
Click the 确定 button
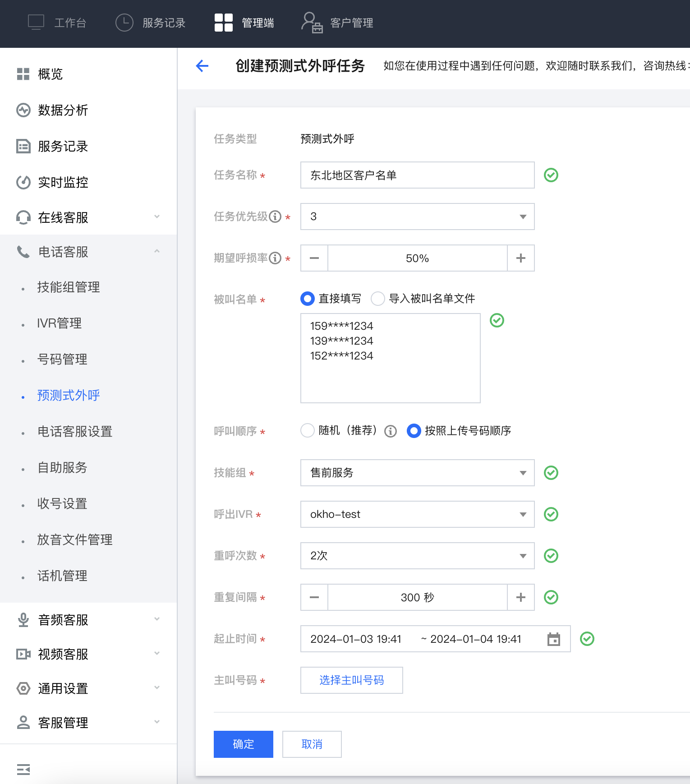click(x=243, y=744)
